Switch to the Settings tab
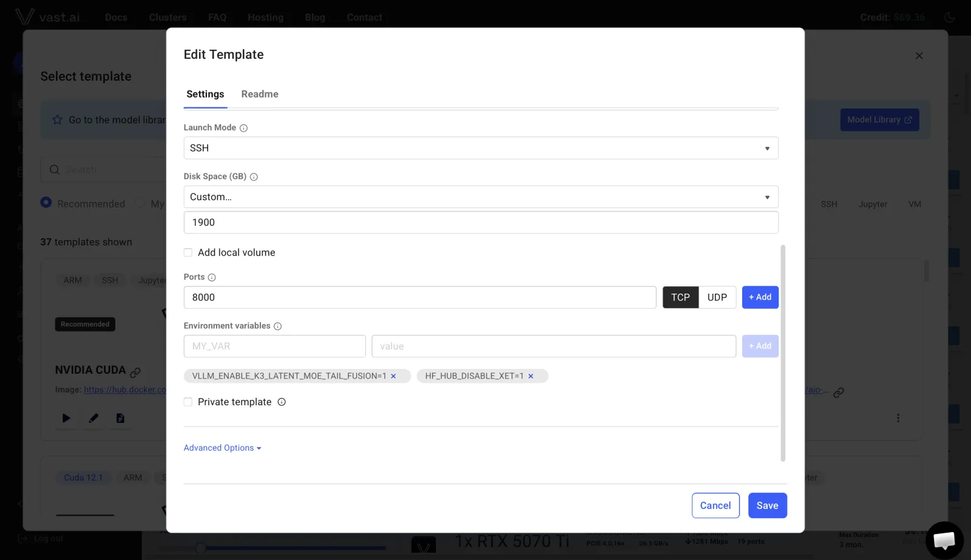 point(205,94)
